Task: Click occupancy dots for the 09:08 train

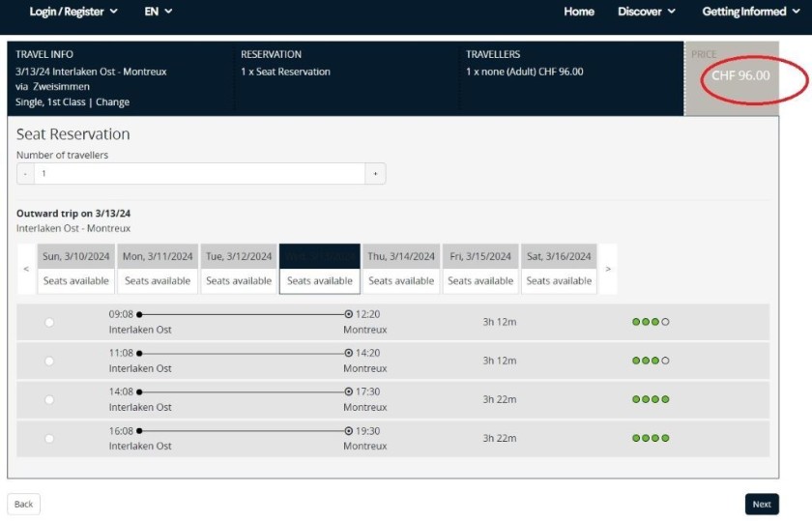Action: pyautogui.click(x=651, y=322)
